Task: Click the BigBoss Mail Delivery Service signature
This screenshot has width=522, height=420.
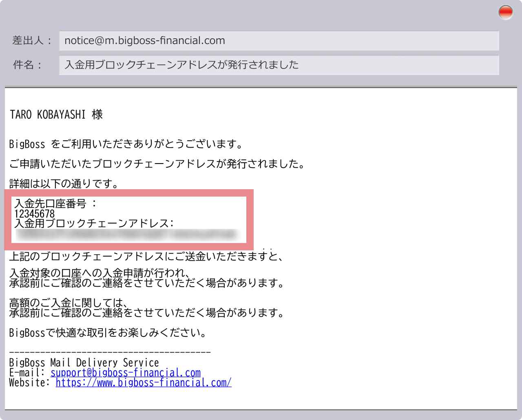Action: click(84, 363)
